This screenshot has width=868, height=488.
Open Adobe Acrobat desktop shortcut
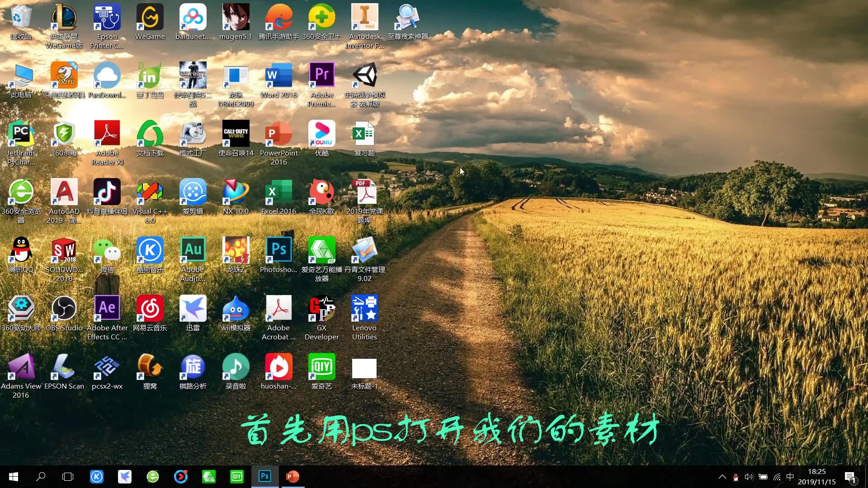278,318
